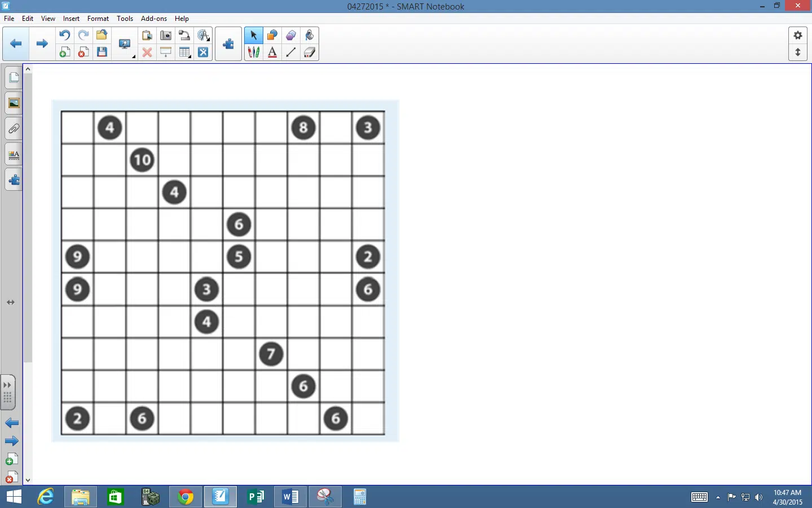The height and width of the screenshot is (508, 812).
Task: Delete page via floating toolbar
Action: pos(11,478)
